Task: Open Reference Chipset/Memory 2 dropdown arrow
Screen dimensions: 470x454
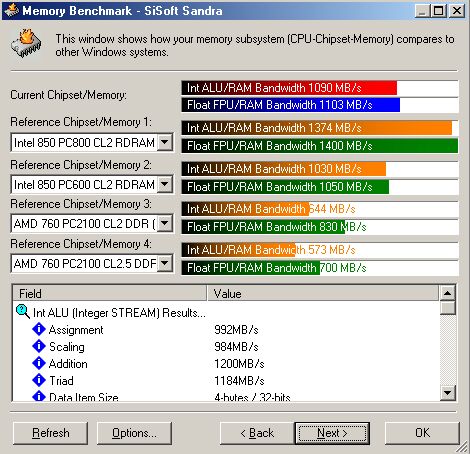Action: (165, 184)
